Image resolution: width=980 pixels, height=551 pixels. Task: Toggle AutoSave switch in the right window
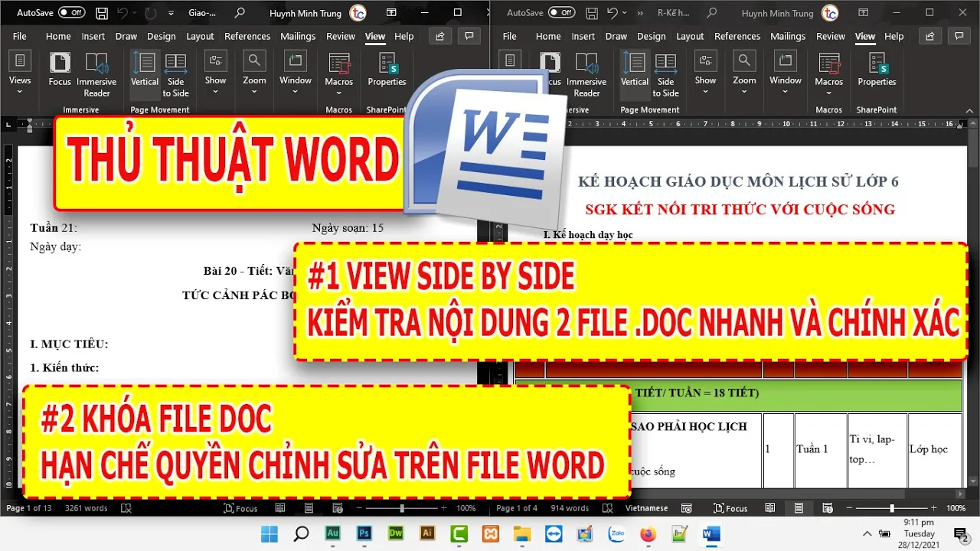[562, 13]
